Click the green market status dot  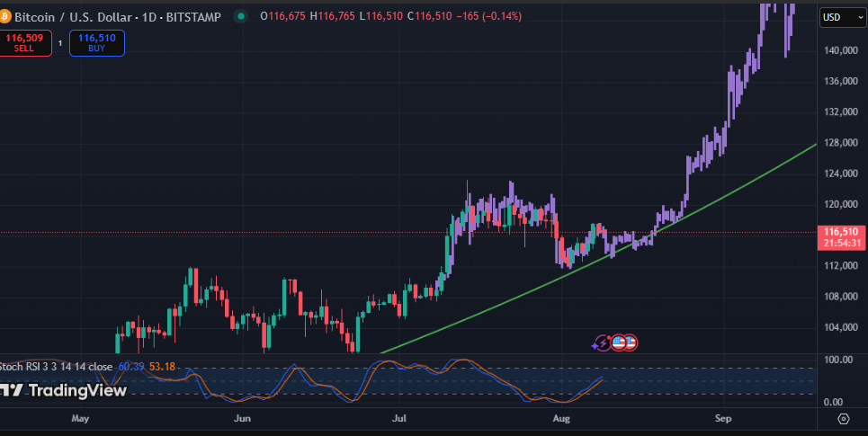(241, 16)
